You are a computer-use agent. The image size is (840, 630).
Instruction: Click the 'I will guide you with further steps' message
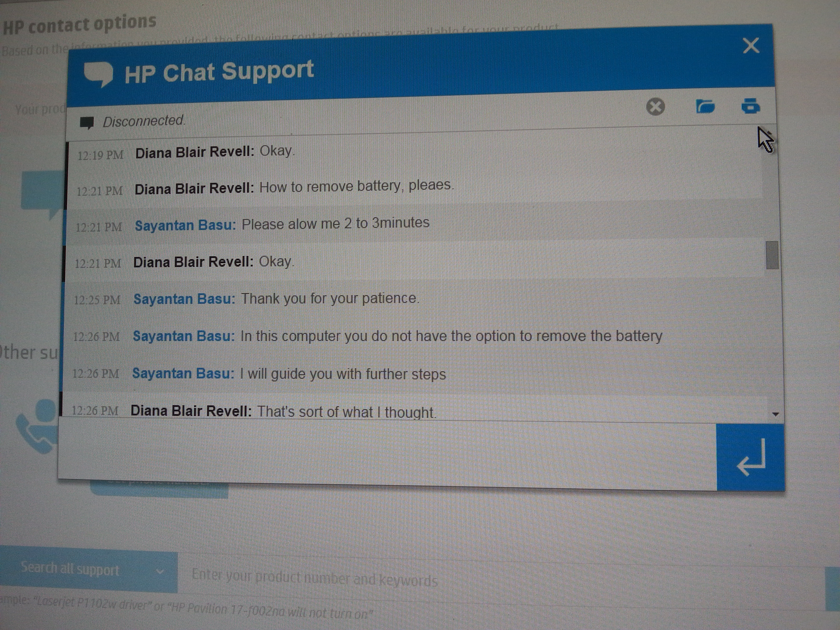tap(343, 374)
